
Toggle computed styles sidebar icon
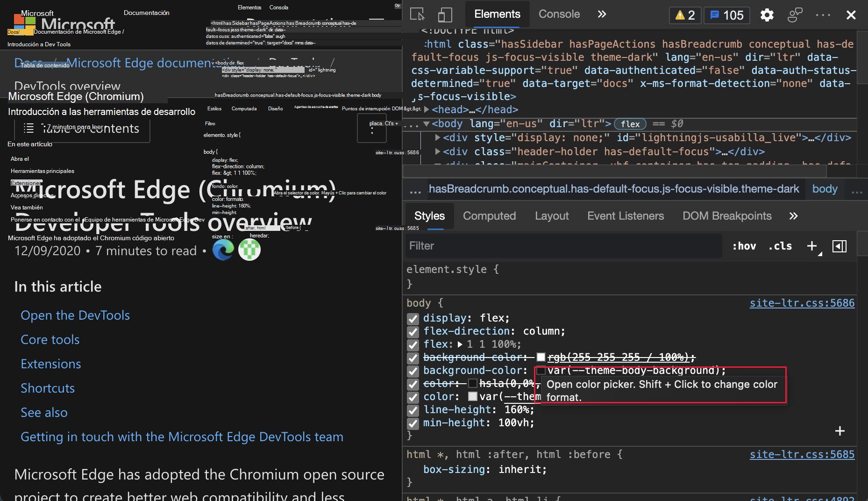840,246
